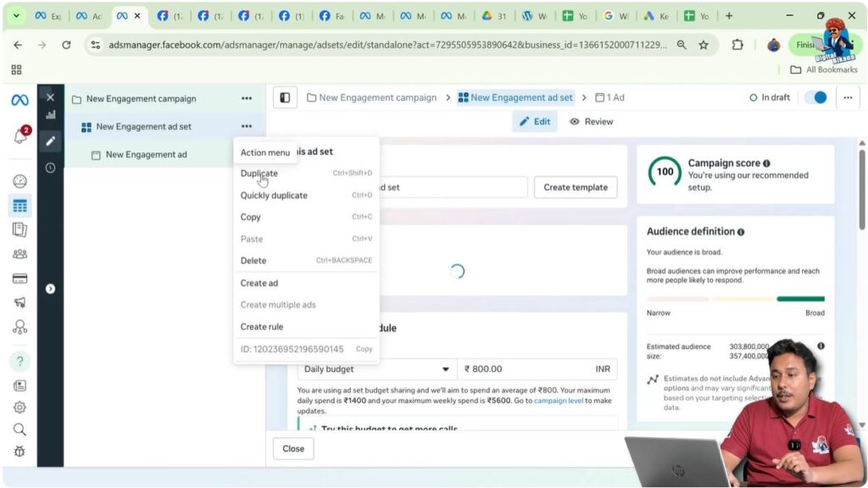Close the editing pane with X icon
Screen dimensions: 868x488
[x=50, y=97]
